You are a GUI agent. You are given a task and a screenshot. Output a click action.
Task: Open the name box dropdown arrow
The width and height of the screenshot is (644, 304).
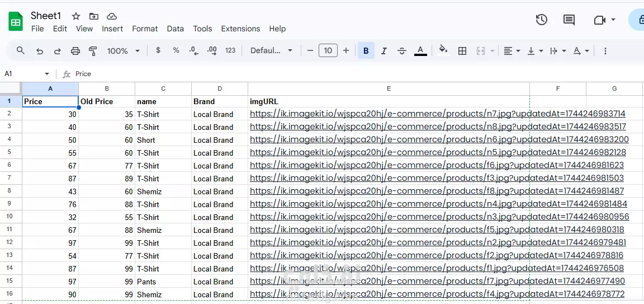click(x=47, y=74)
